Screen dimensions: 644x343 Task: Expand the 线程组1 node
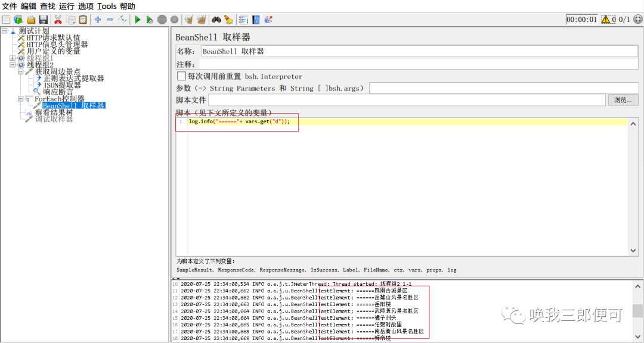(x=12, y=58)
